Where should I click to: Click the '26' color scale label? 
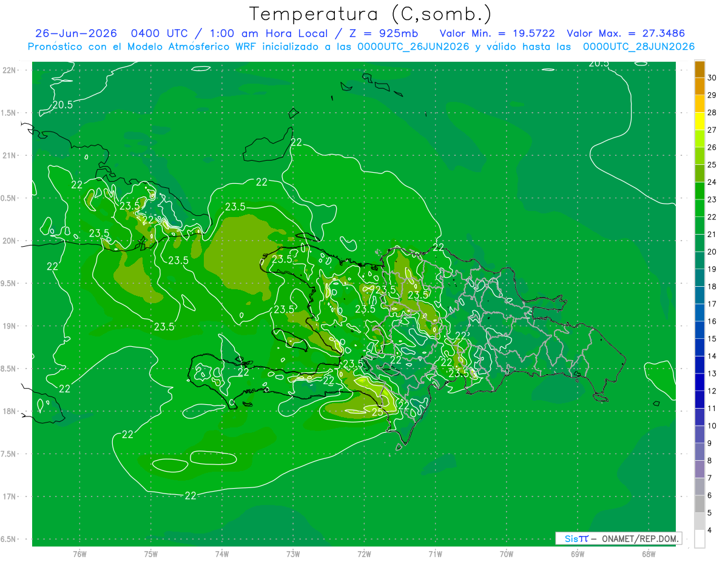712,147
